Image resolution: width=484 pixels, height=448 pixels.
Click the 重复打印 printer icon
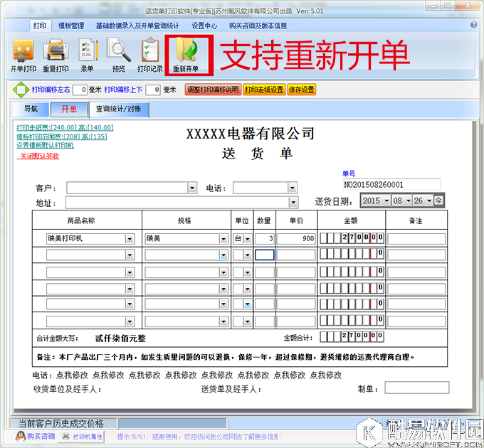click(56, 55)
